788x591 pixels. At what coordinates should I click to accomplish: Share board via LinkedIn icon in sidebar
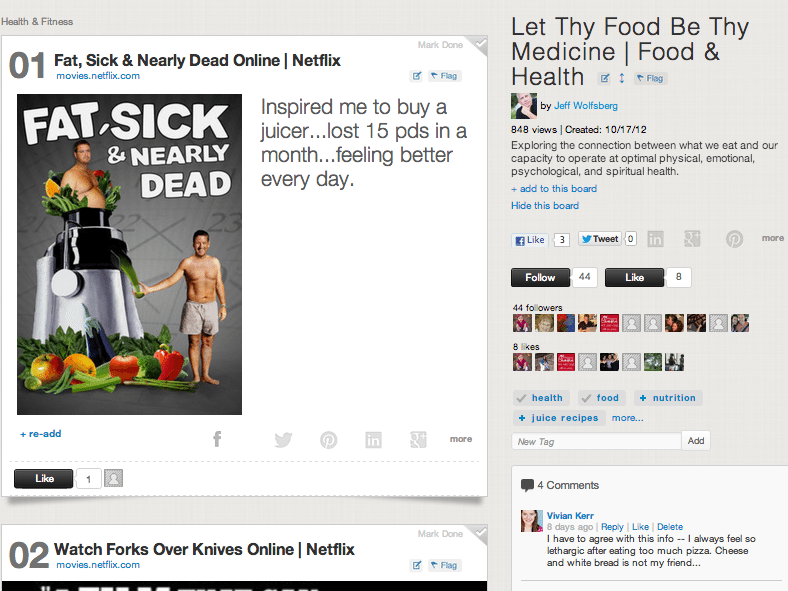[x=655, y=239]
